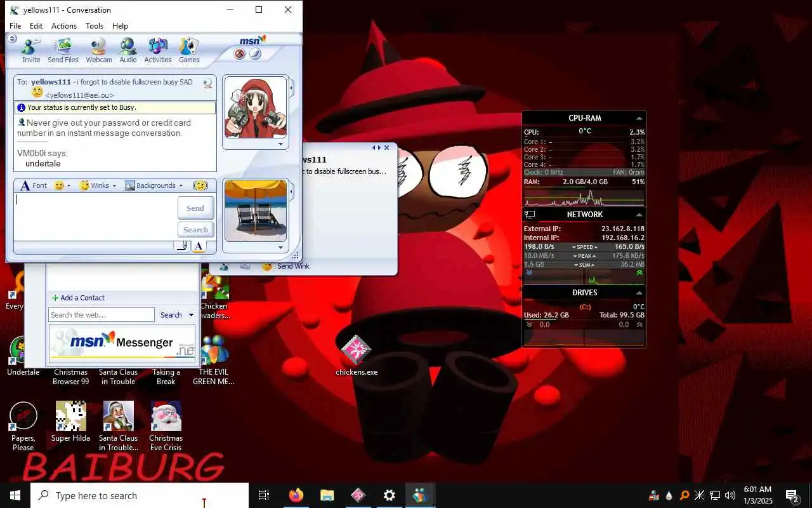Screen dimensions: 812x508
Task: Open the Font settings button
Action: pos(33,185)
